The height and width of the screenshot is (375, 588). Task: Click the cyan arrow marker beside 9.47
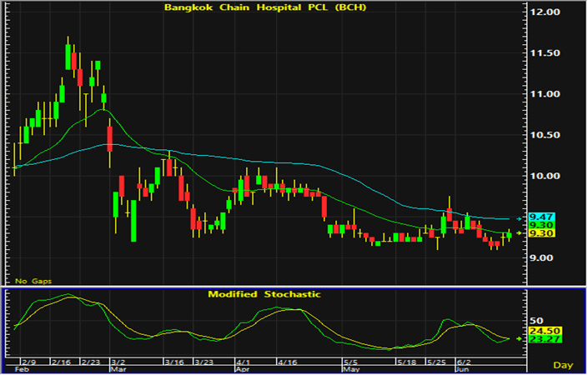coord(519,218)
